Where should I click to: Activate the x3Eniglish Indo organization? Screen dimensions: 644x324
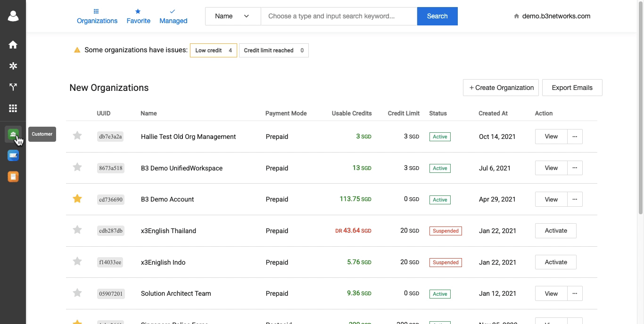click(556, 262)
